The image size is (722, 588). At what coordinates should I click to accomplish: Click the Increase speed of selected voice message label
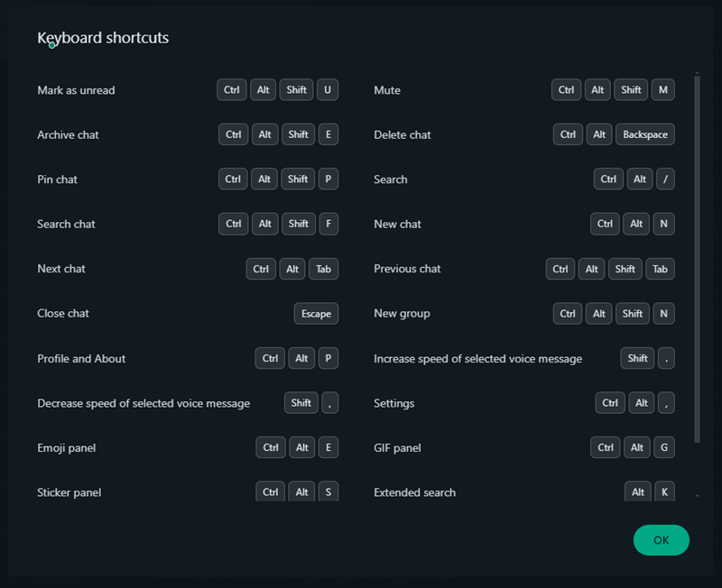pos(477,359)
